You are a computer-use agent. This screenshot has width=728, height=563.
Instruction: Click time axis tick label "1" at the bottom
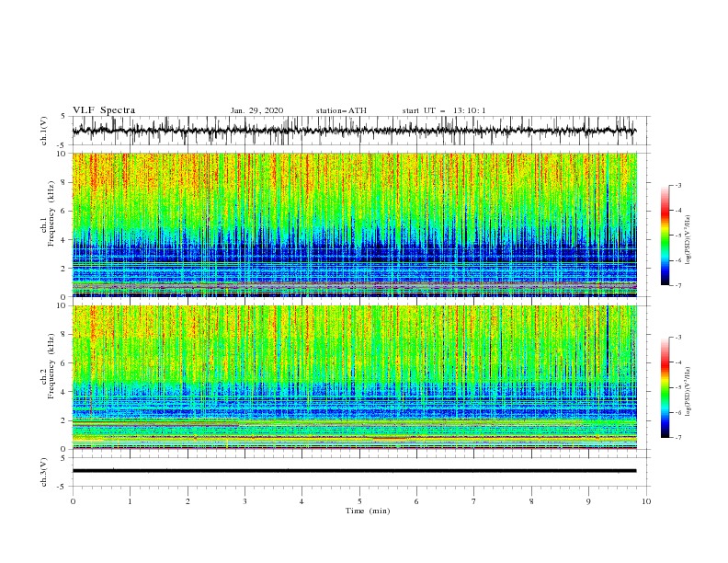pos(130,501)
